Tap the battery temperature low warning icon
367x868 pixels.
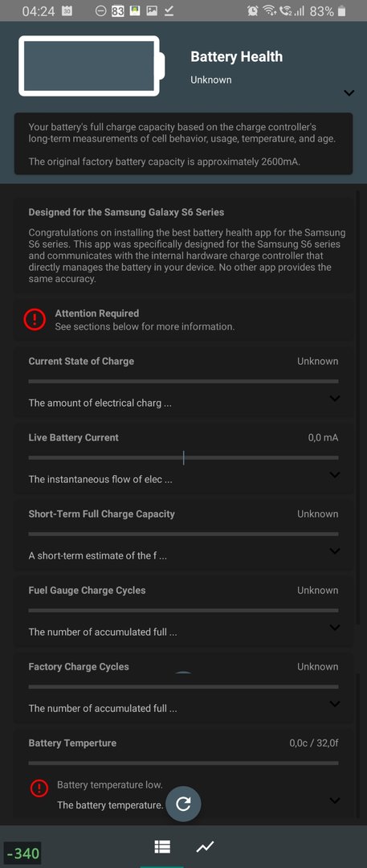click(x=39, y=789)
